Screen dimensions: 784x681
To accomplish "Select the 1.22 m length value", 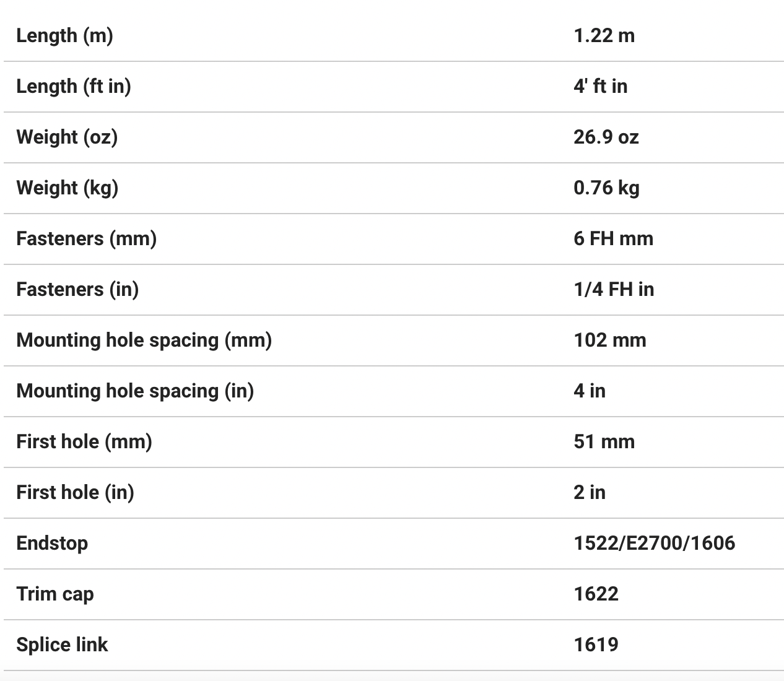I will point(604,36).
